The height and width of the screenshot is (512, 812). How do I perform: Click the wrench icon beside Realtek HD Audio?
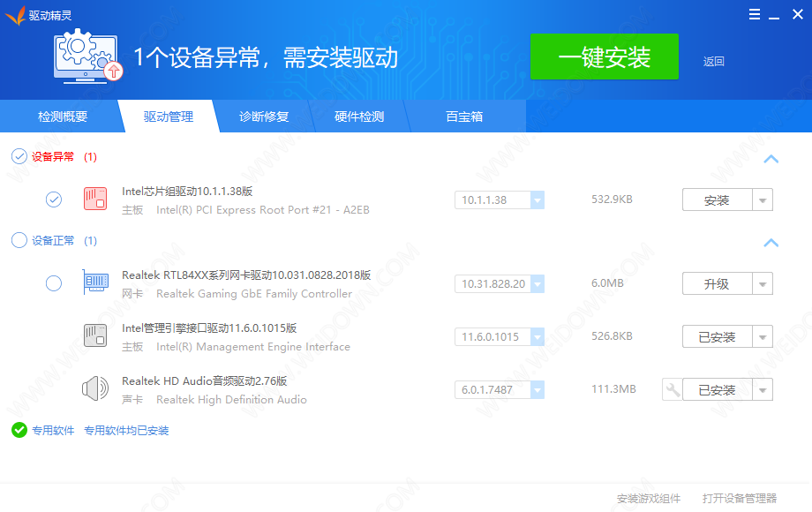click(x=673, y=389)
